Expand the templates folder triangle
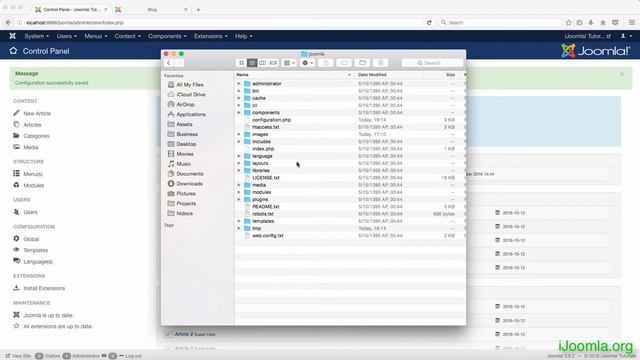Image resolution: width=640 pixels, height=360 pixels. point(239,221)
